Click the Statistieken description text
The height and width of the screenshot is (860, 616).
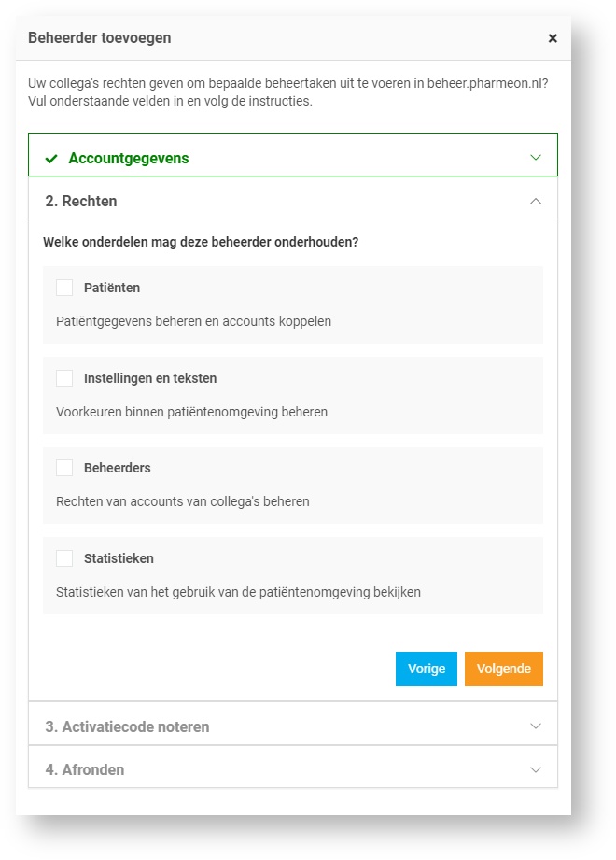[238, 592]
